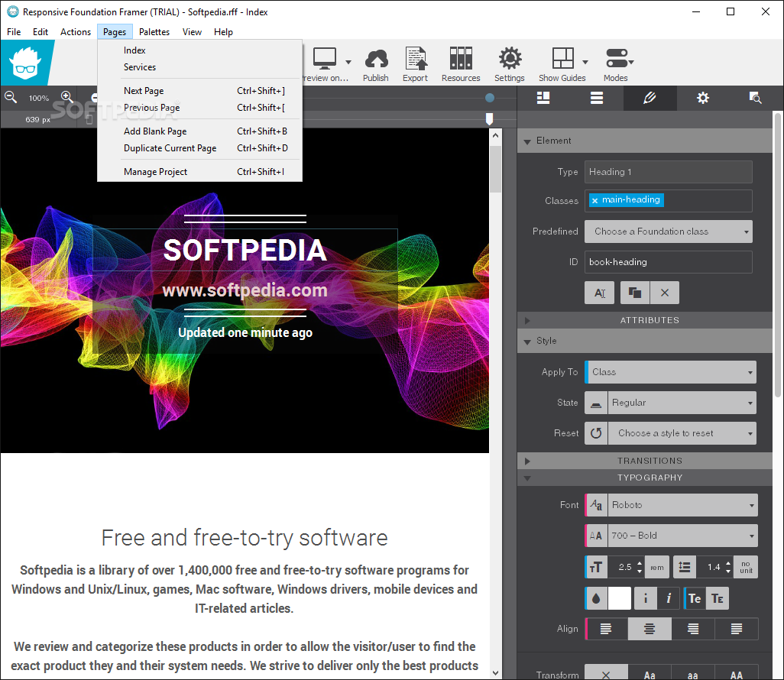Open the Apply To Class dropdown
The width and height of the screenshot is (784, 680).
coord(670,372)
